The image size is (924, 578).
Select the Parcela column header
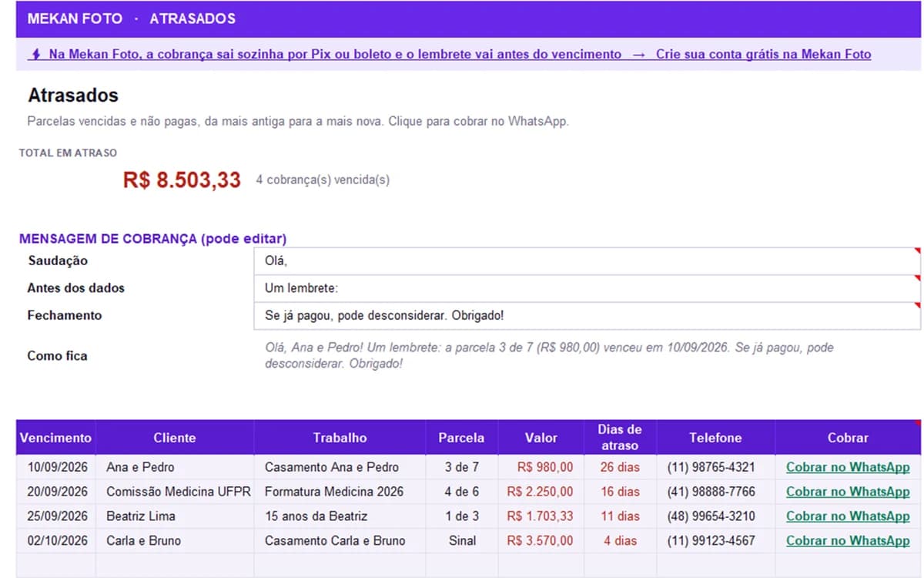coord(461,438)
